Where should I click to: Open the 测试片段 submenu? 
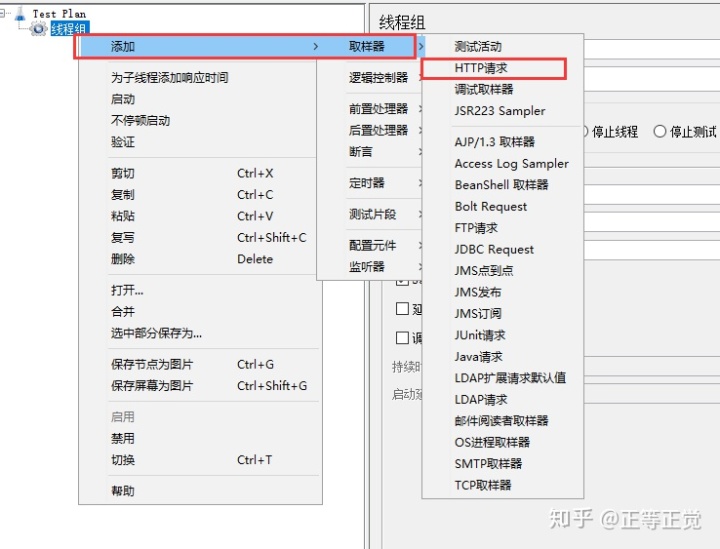(x=370, y=214)
